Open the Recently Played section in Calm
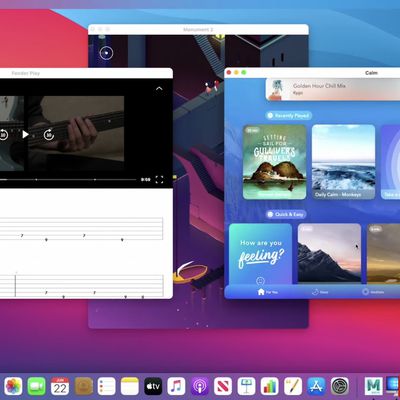This screenshot has height=400, width=400. tap(289, 115)
